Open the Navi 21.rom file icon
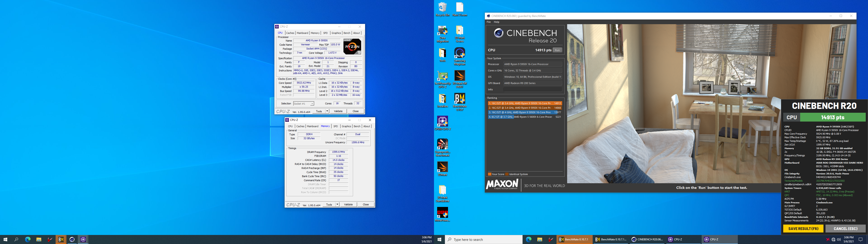 (x=460, y=9)
